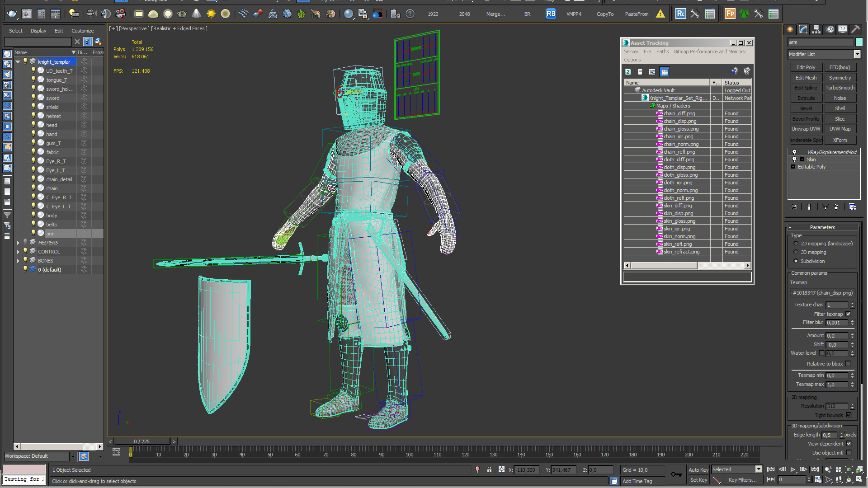Open Paths menu in Asset Tracking
The image size is (868, 488).
662,52
